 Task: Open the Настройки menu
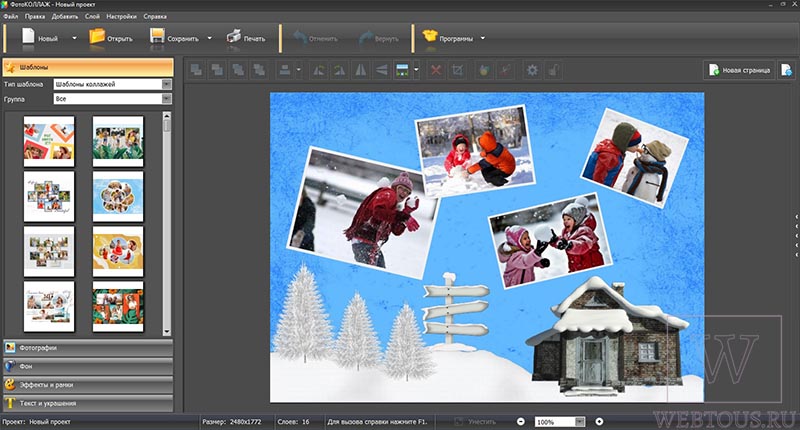121,16
